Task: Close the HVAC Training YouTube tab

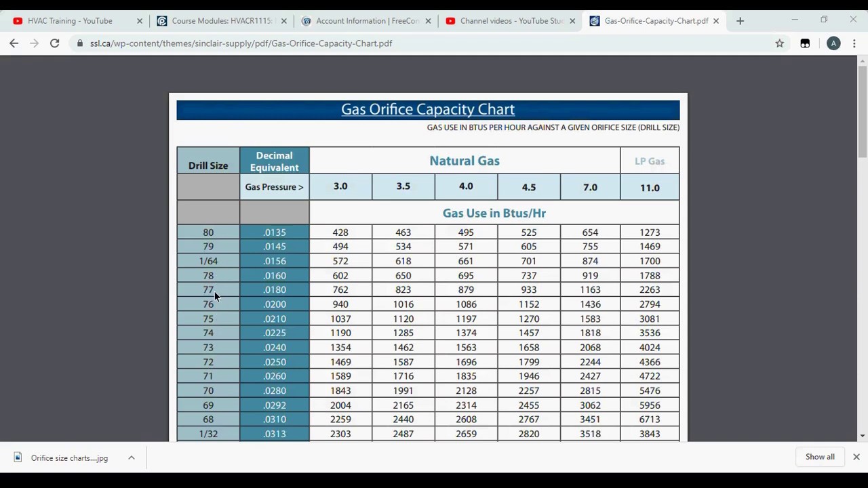Action: [x=140, y=21]
